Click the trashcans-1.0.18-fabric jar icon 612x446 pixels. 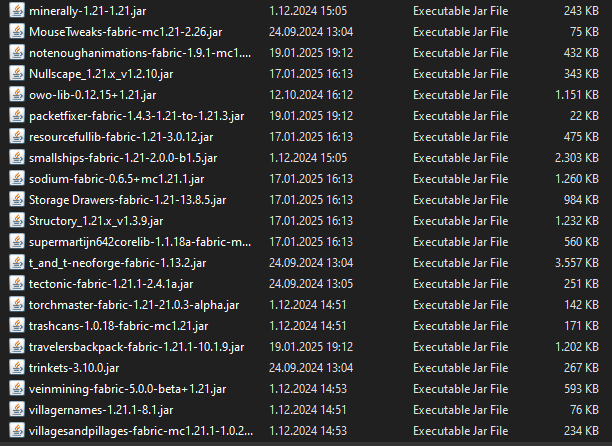[x=16, y=325]
